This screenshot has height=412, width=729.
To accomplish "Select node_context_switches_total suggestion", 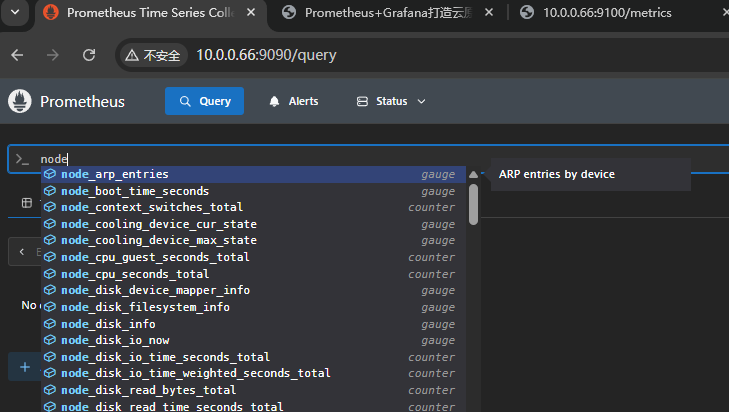I will pos(253,207).
